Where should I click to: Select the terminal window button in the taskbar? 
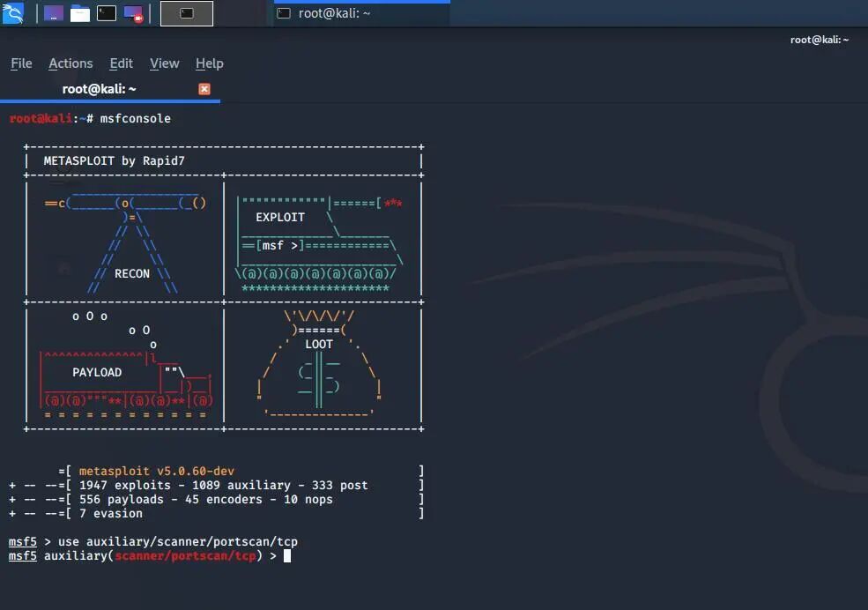(x=186, y=13)
